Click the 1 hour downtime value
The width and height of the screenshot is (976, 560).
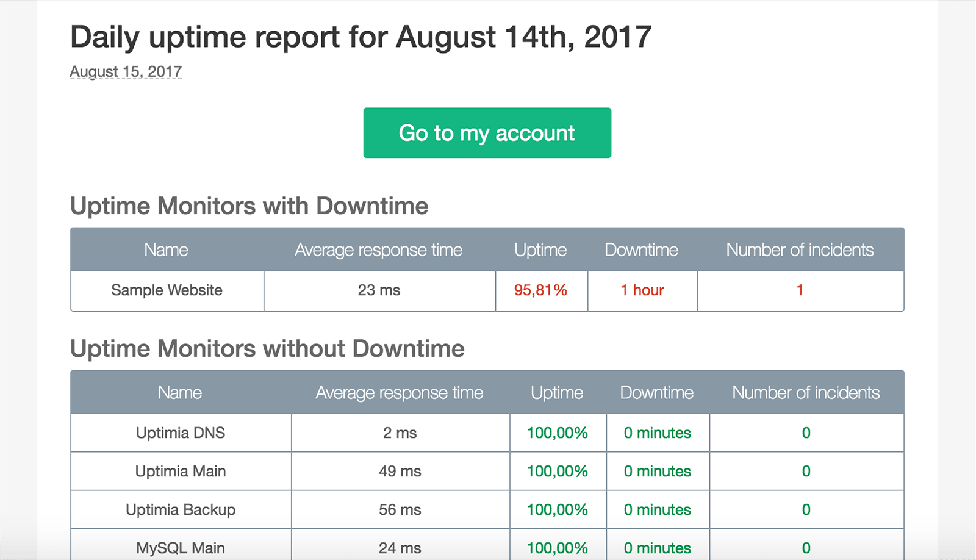tap(642, 290)
